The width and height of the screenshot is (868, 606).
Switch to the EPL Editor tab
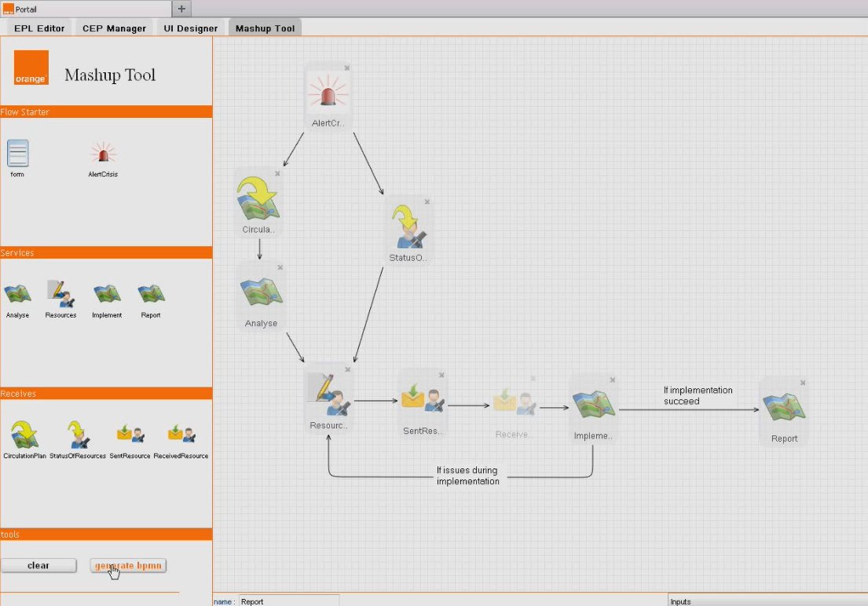[x=39, y=28]
